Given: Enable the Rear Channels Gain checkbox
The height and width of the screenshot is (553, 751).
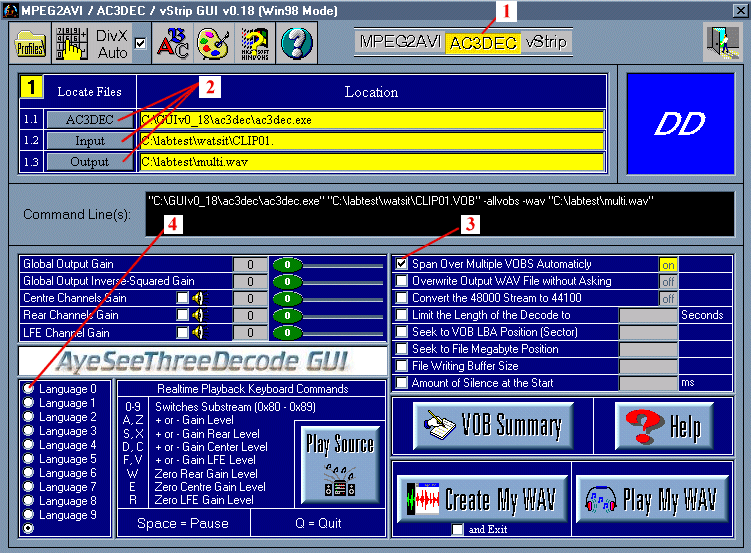Looking at the screenshot, I should pyautogui.click(x=182, y=315).
